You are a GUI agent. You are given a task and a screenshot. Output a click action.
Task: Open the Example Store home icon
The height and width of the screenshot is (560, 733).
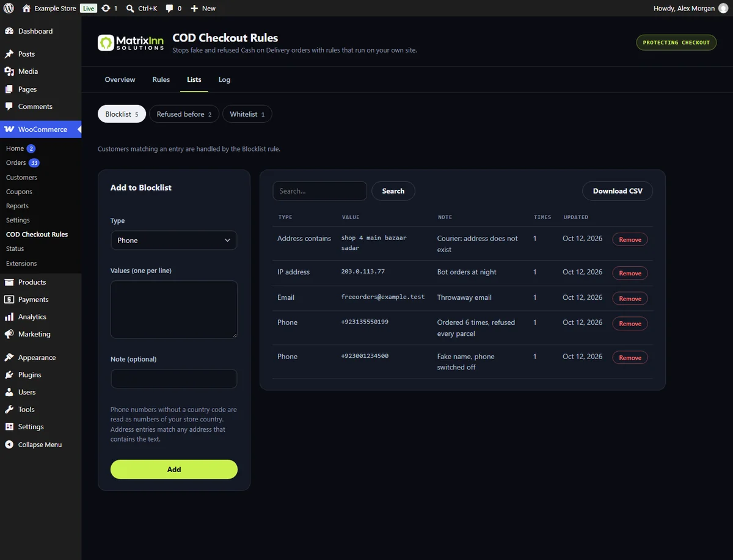(26, 9)
